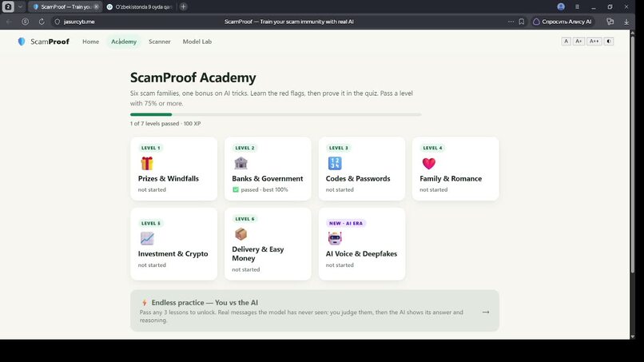
Task: Click the green passed checkmark on Level 2
Action: [x=236, y=190]
